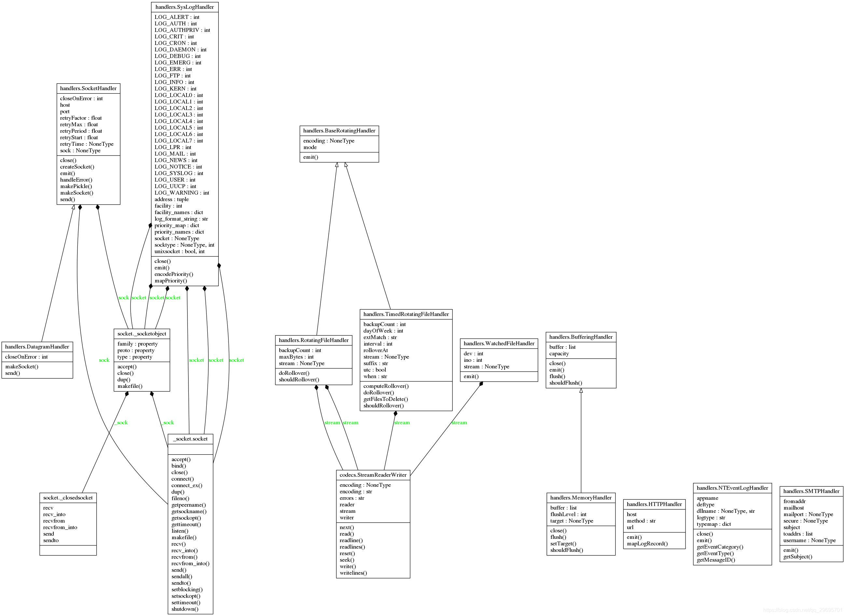Click the handlers.SocketHandler class title
Image resolution: width=845 pixels, height=616 pixels.
click(x=89, y=89)
